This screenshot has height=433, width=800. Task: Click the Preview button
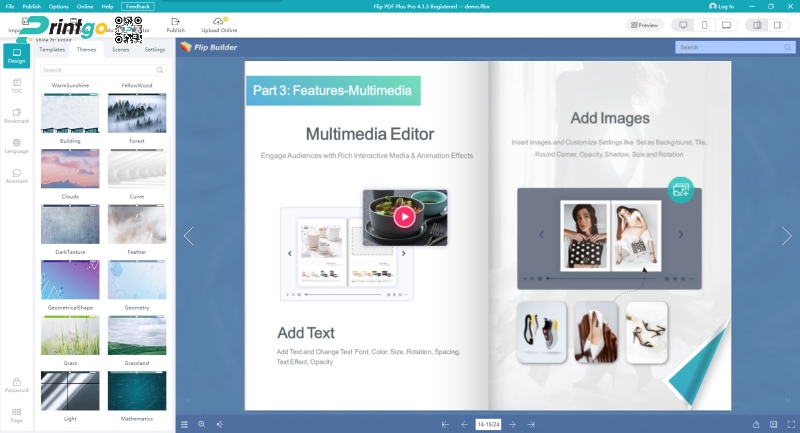[x=644, y=24]
